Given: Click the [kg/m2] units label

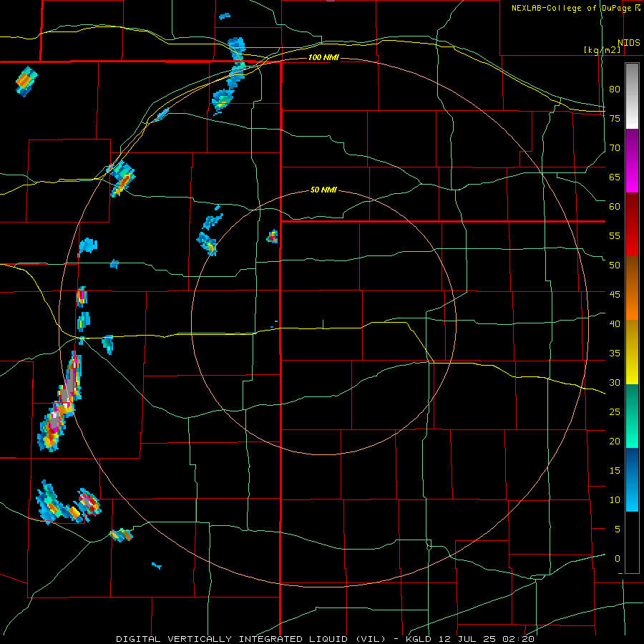Looking at the screenshot, I should [602, 50].
